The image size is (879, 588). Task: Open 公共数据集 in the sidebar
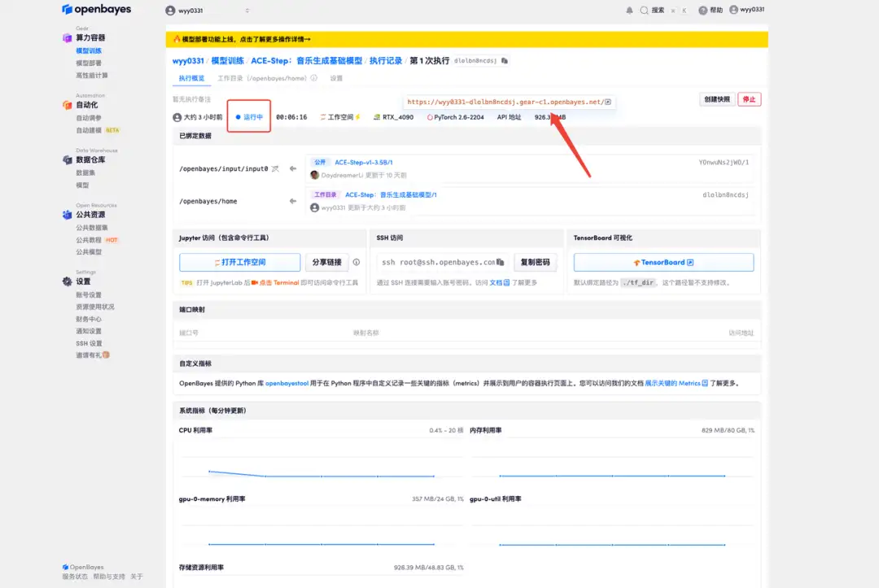[x=92, y=228]
